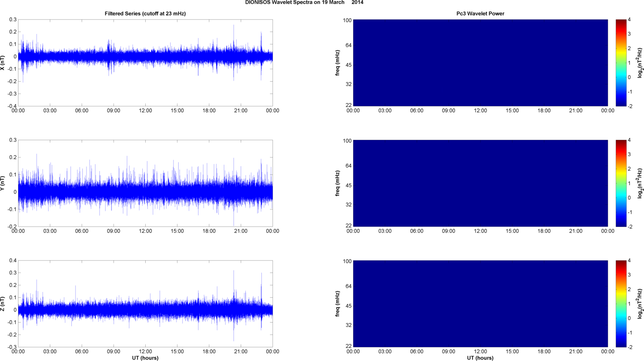
Task: Click 'UT (hours)' label under Z series plot
Action: click(x=145, y=358)
